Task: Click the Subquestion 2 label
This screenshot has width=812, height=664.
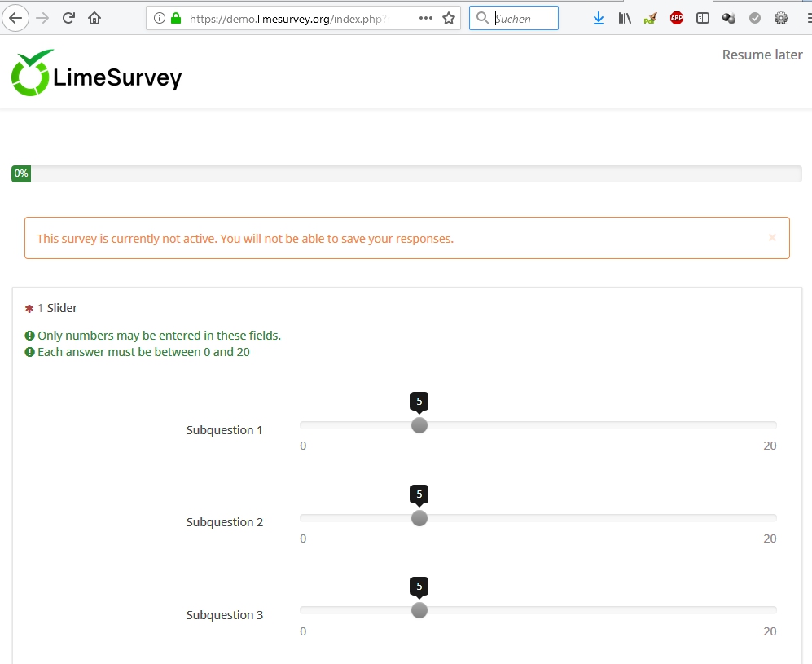Action: click(225, 522)
